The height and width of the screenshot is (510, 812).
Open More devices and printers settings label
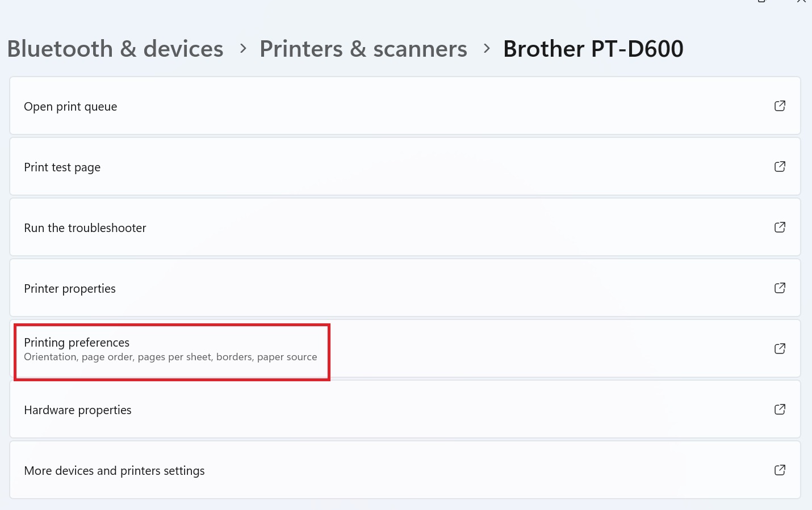click(x=114, y=471)
